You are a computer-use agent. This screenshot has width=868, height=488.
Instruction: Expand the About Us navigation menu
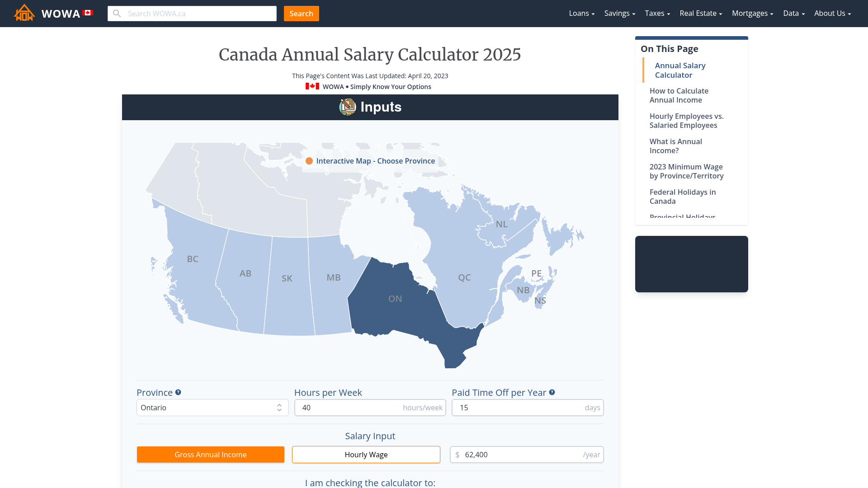pos(833,13)
